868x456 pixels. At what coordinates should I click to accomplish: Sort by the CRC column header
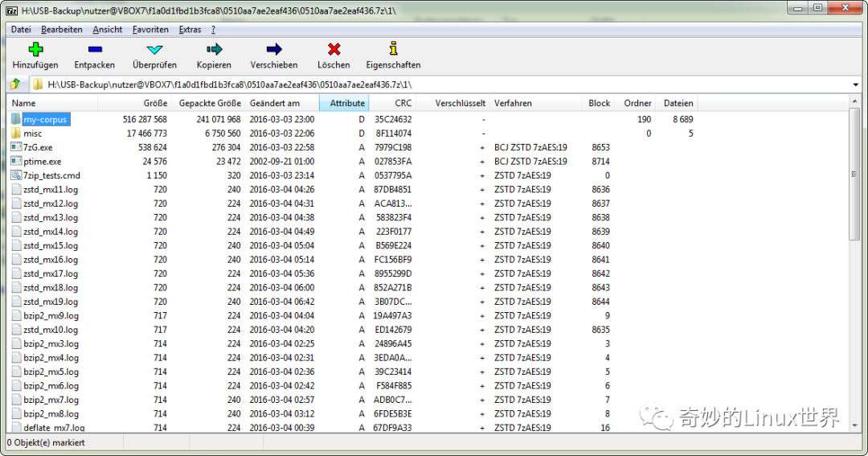tap(392, 103)
